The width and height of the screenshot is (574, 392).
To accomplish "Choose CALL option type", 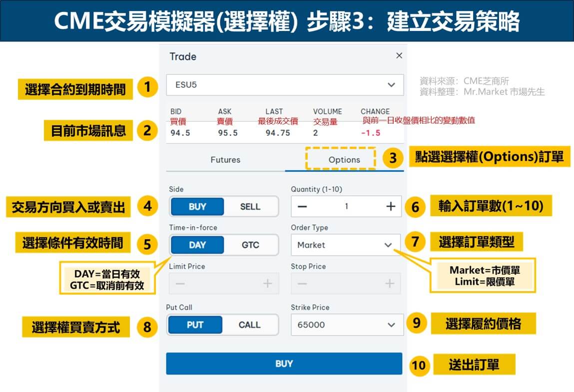I will (x=249, y=325).
